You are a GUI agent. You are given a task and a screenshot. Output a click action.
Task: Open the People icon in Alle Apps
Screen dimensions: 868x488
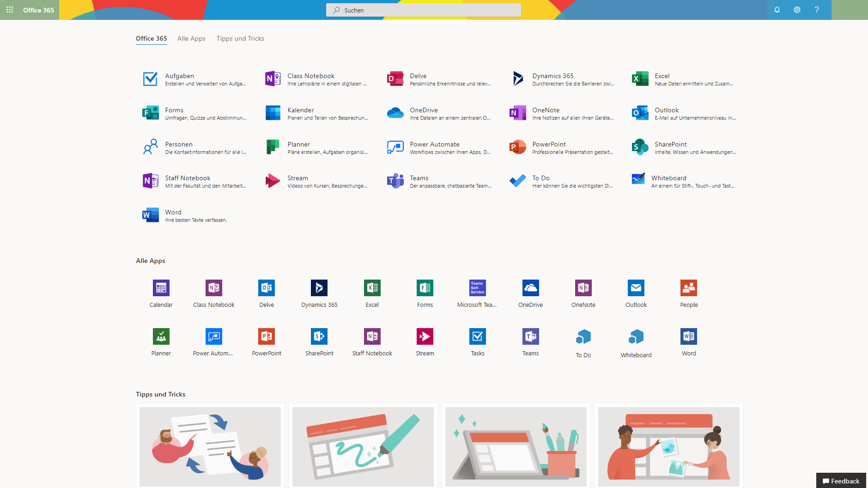[688, 288]
